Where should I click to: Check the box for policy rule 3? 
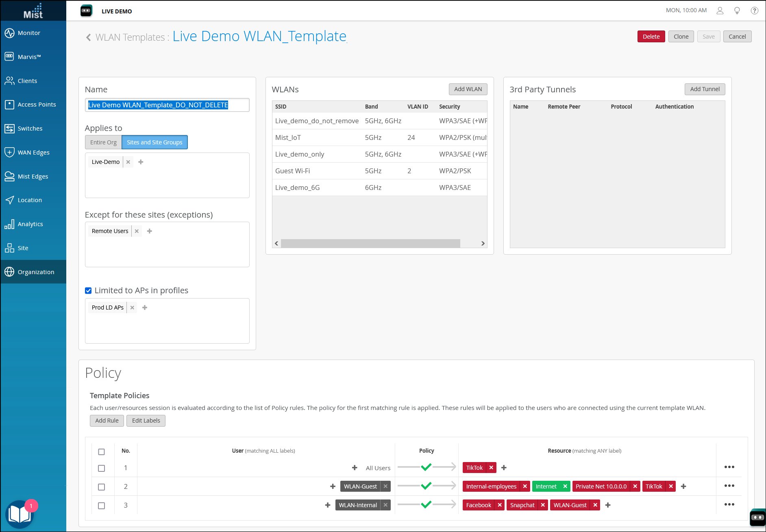pyautogui.click(x=102, y=506)
